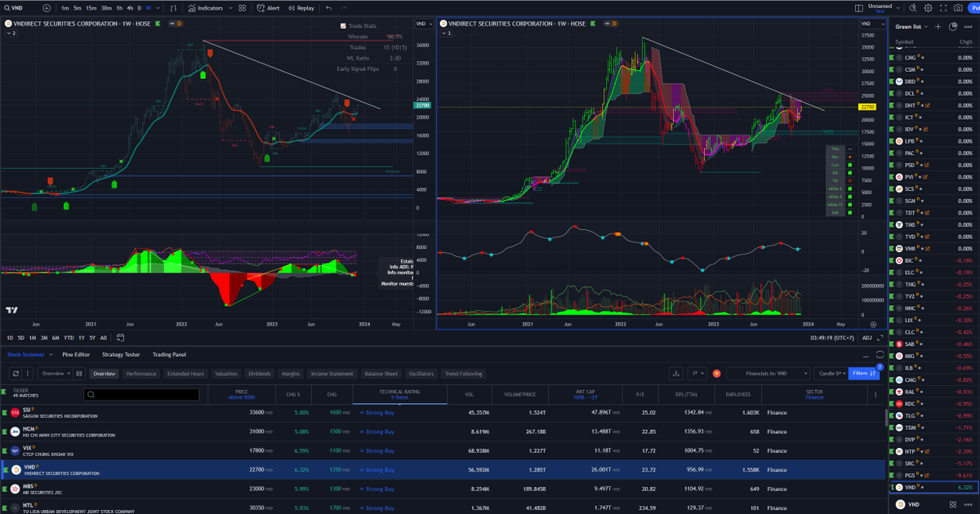The width and height of the screenshot is (980, 514).
Task: Open the Trading Panel tab
Action: [x=169, y=354]
